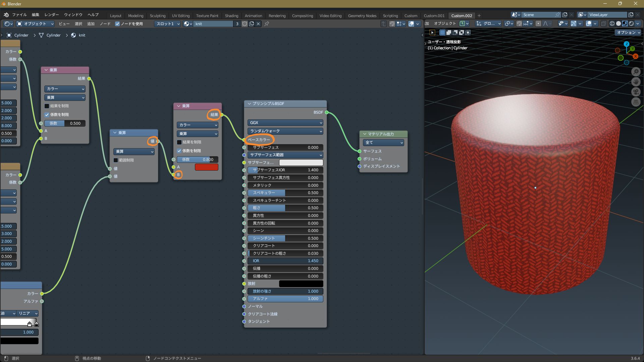Click the 粗さ roughness value field
Image resolution: width=644 pixels, height=362 pixels.
[285, 208]
